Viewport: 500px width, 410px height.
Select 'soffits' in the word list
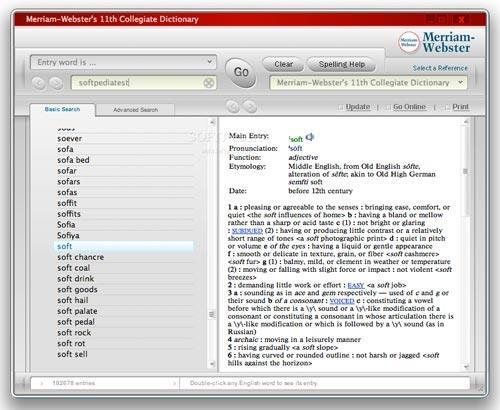123,214
